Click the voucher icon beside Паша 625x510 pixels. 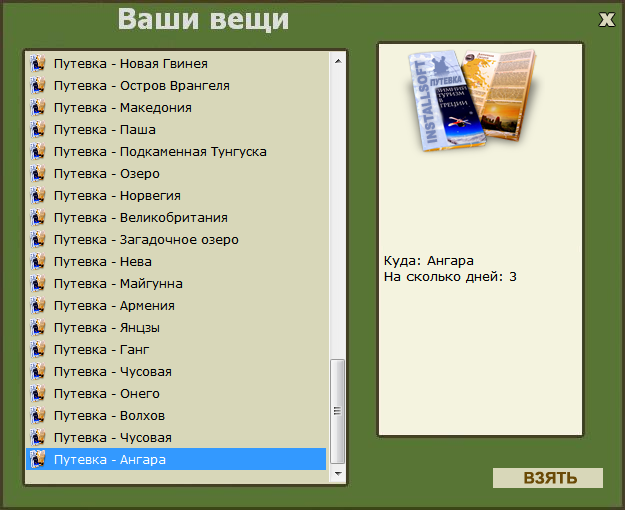click(x=37, y=130)
